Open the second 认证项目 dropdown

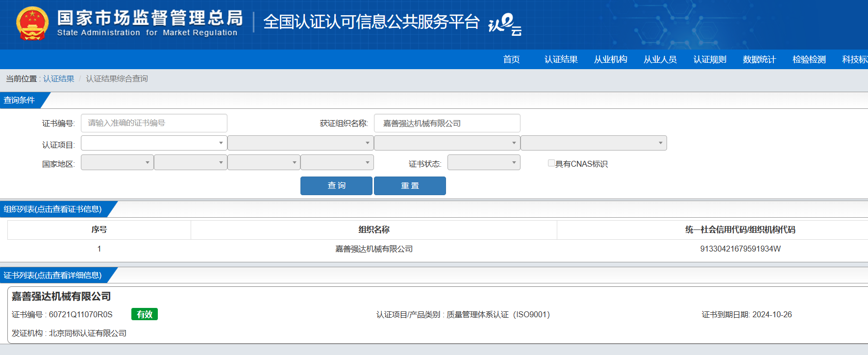300,143
